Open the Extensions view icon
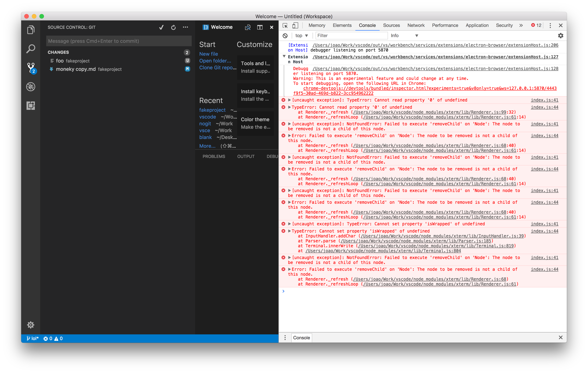The width and height of the screenshot is (588, 373). point(31,105)
